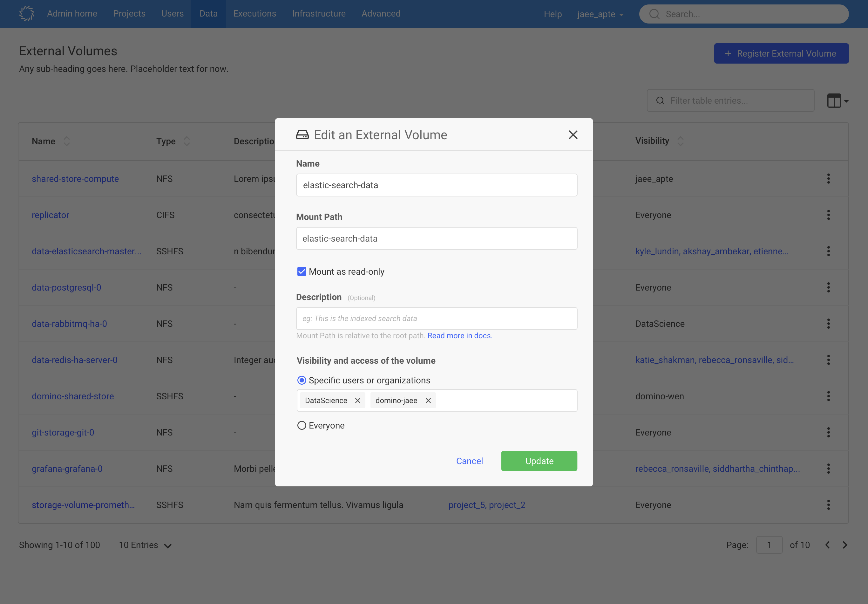Open shared-store-compute volume link

point(75,179)
